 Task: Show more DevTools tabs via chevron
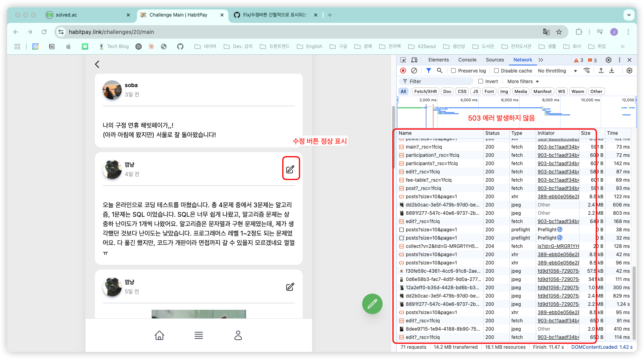point(541,60)
